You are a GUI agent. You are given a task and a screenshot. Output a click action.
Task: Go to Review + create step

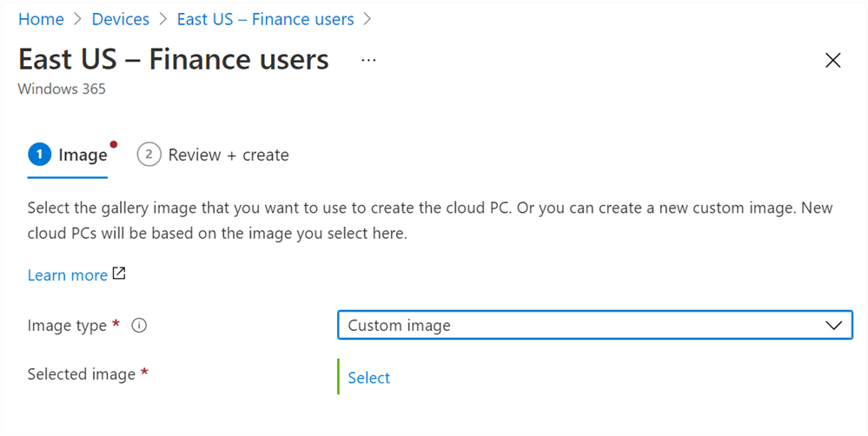pyautogui.click(x=213, y=155)
